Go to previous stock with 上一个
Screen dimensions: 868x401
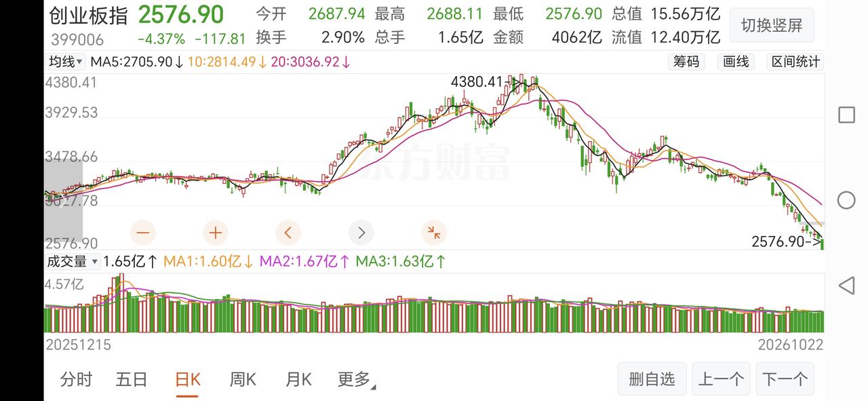pos(721,379)
